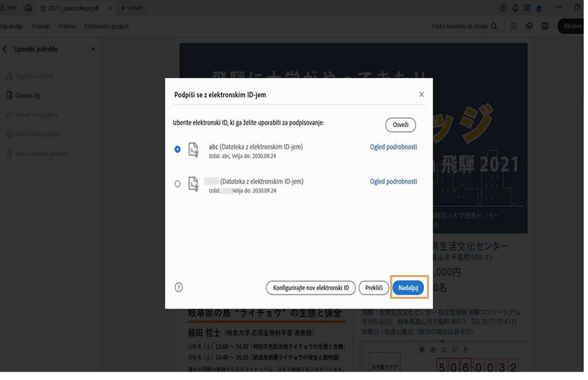This screenshot has width=588, height=380.
Task: Open the Adobe apps grid icon
Action: [527, 8]
